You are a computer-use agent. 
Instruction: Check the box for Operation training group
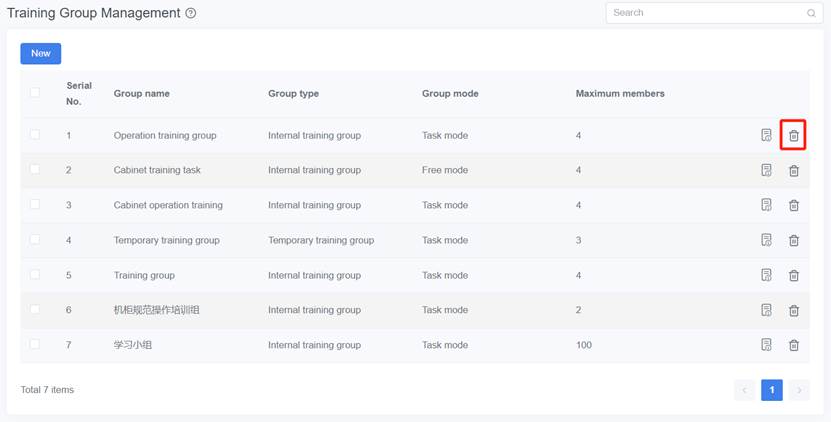coord(35,135)
